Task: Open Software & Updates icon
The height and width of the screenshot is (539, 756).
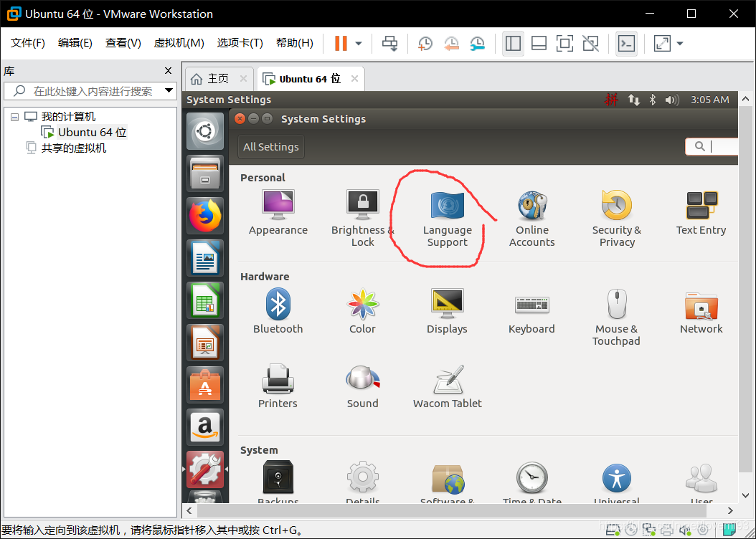Action: (x=448, y=478)
